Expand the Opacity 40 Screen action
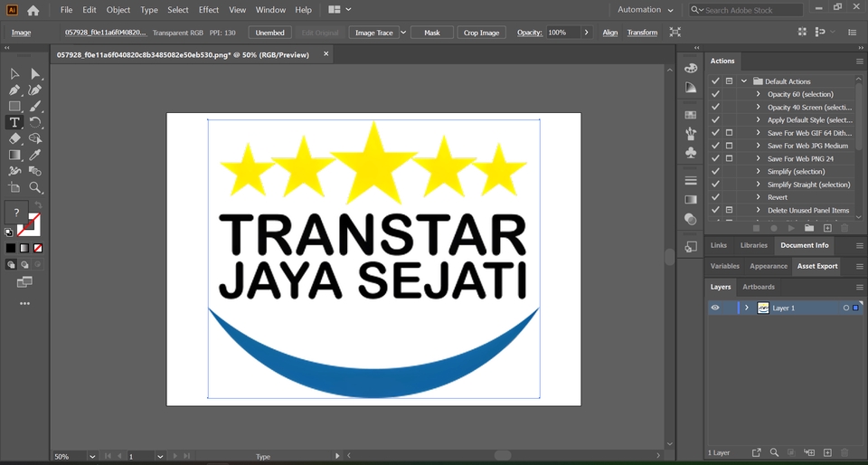 [759, 107]
